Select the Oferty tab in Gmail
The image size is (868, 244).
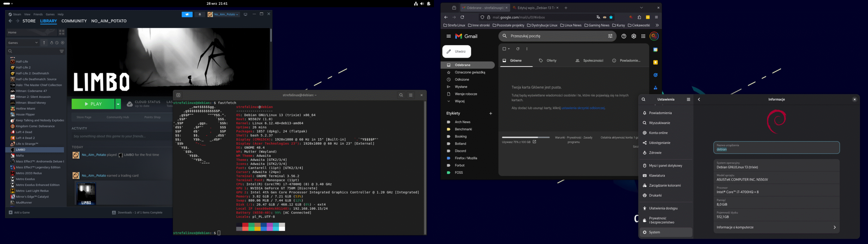(x=548, y=61)
